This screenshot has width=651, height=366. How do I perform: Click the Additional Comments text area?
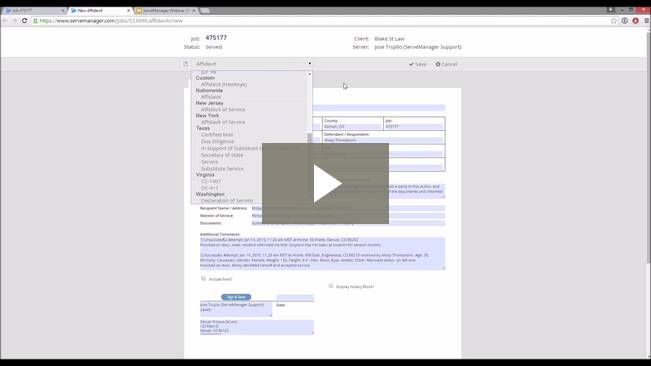[322, 254]
